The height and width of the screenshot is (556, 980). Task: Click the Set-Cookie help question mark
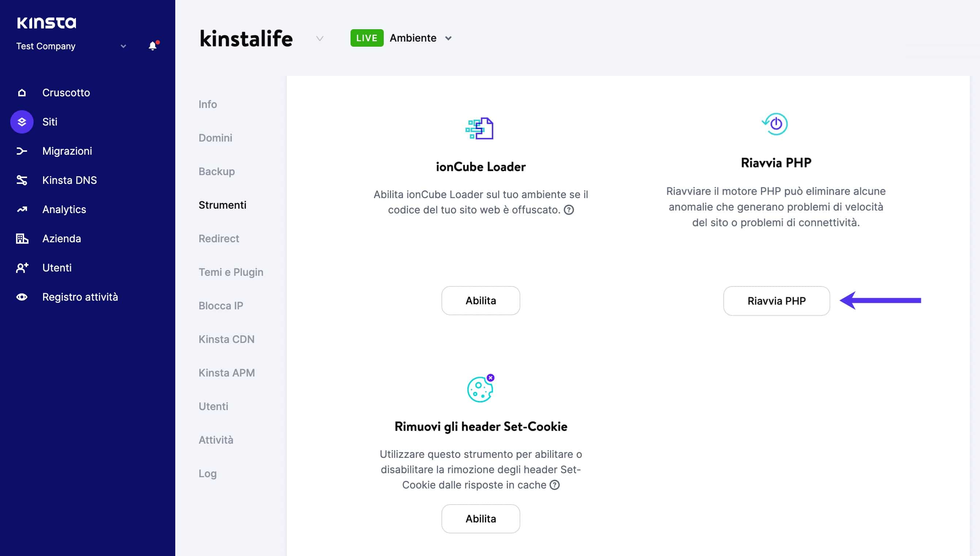555,485
